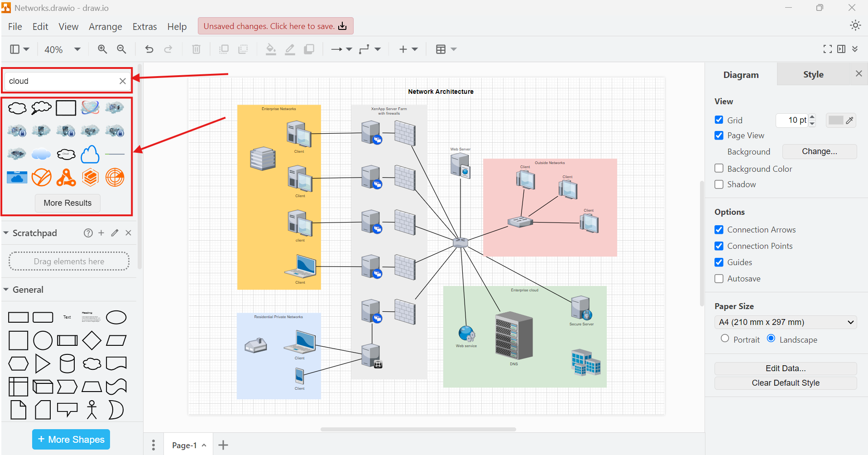
Task: Disable the Grid checkbox
Action: tap(719, 120)
